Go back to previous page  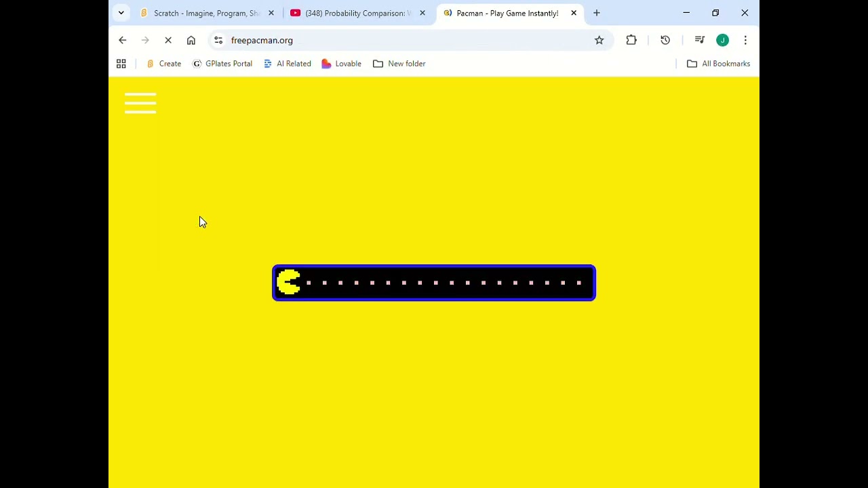[122, 40]
